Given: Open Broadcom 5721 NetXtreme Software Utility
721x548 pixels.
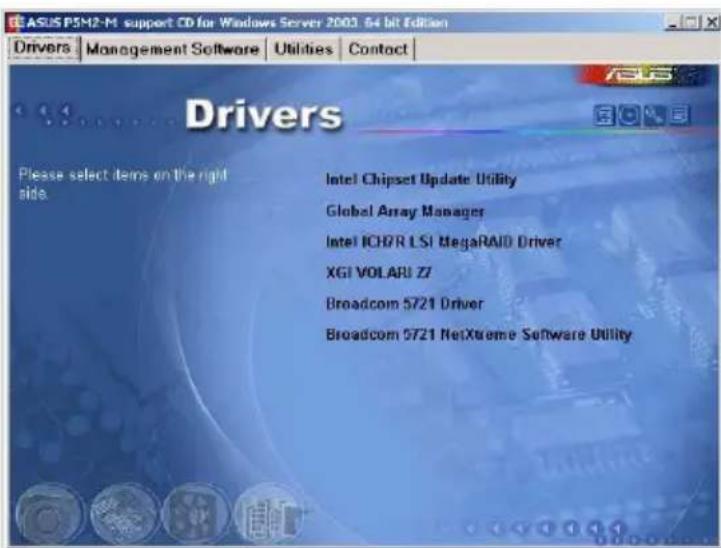Looking at the screenshot, I should coord(479,334).
